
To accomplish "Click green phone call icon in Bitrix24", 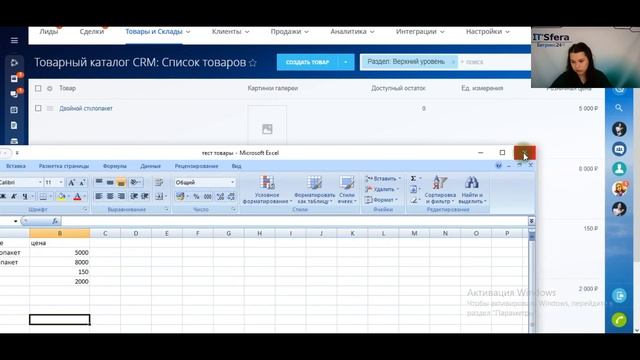I will coord(619,320).
